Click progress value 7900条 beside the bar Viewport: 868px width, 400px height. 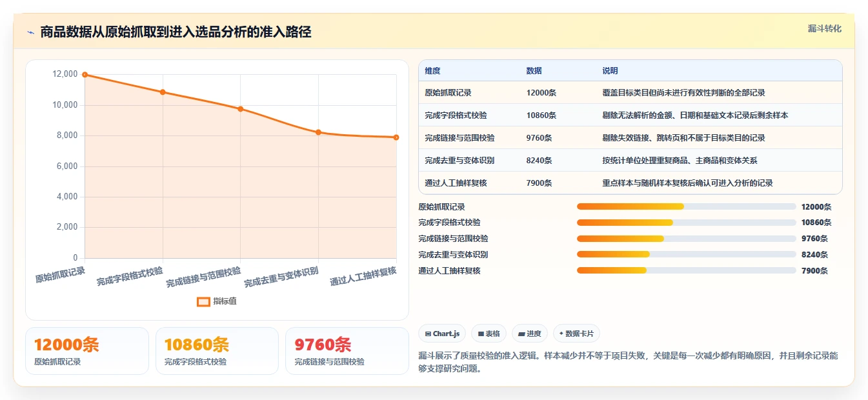click(x=814, y=271)
